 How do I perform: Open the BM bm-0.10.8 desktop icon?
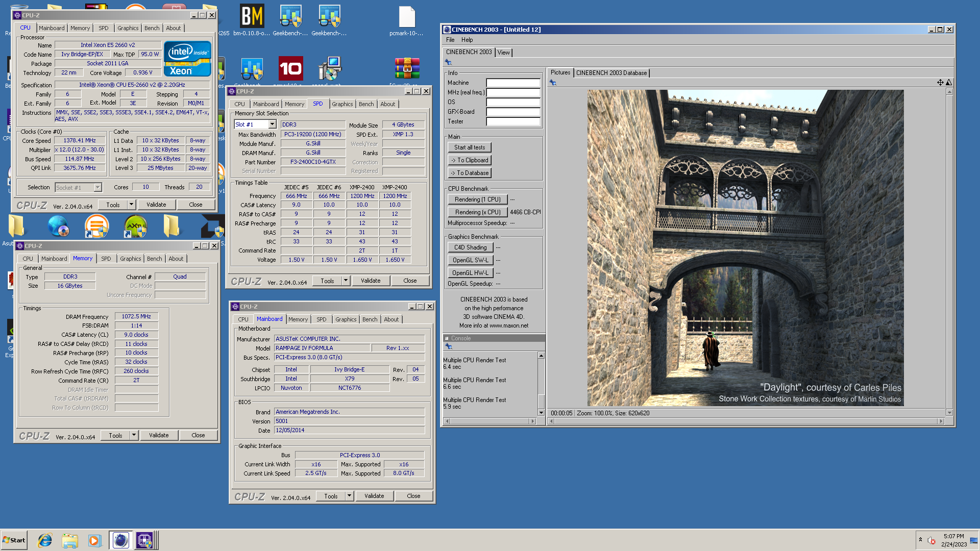point(252,16)
